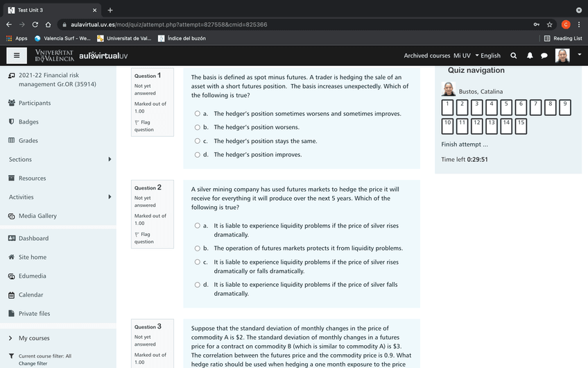Choose option b for Question 2 about futures markets

coord(197,248)
